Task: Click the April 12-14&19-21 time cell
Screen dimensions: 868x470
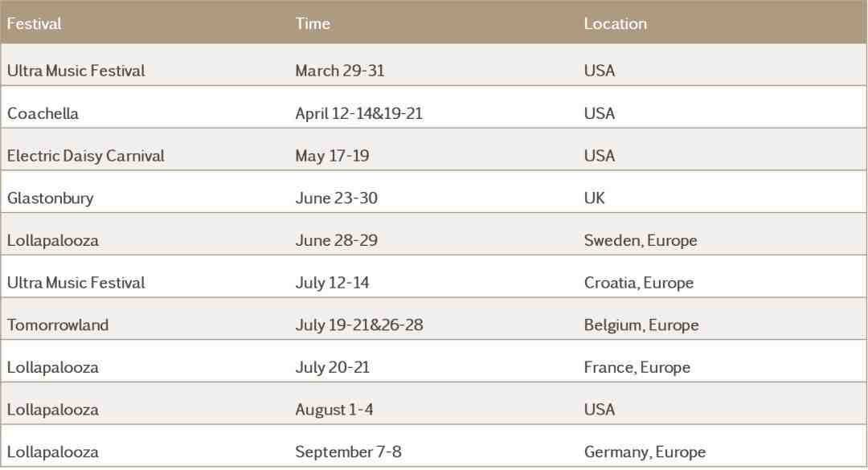Action: coord(358,113)
